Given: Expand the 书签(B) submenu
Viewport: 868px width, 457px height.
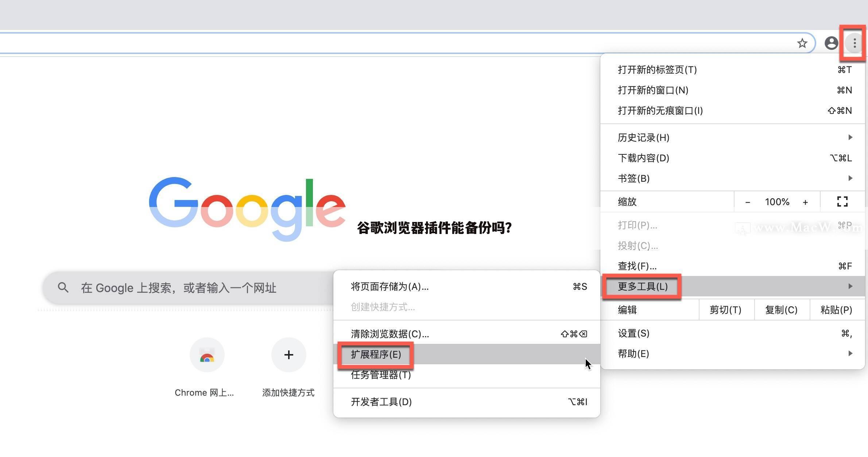Looking at the screenshot, I should pyautogui.click(x=733, y=178).
